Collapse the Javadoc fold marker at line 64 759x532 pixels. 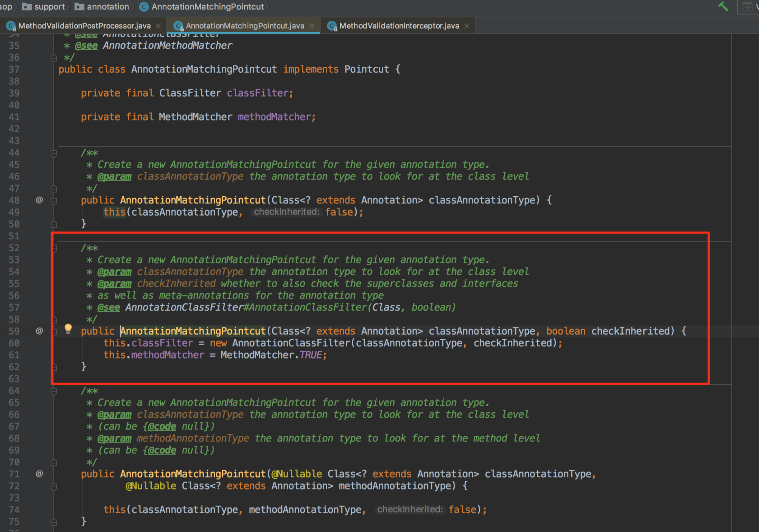54,391
